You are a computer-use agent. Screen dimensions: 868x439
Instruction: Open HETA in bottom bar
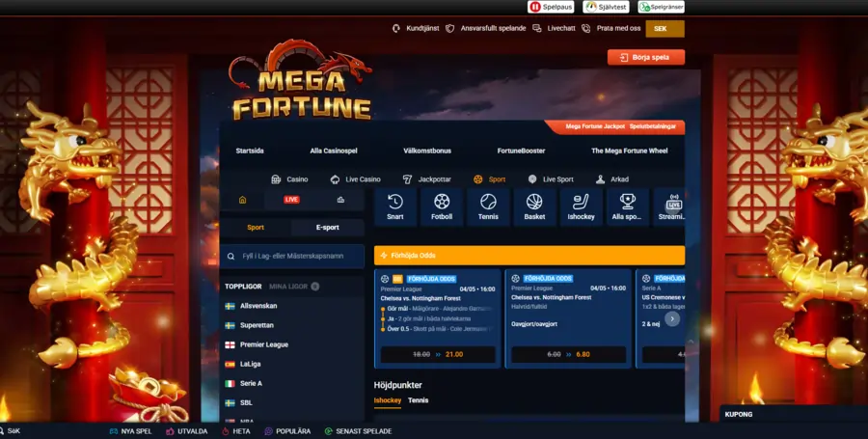[236, 431]
